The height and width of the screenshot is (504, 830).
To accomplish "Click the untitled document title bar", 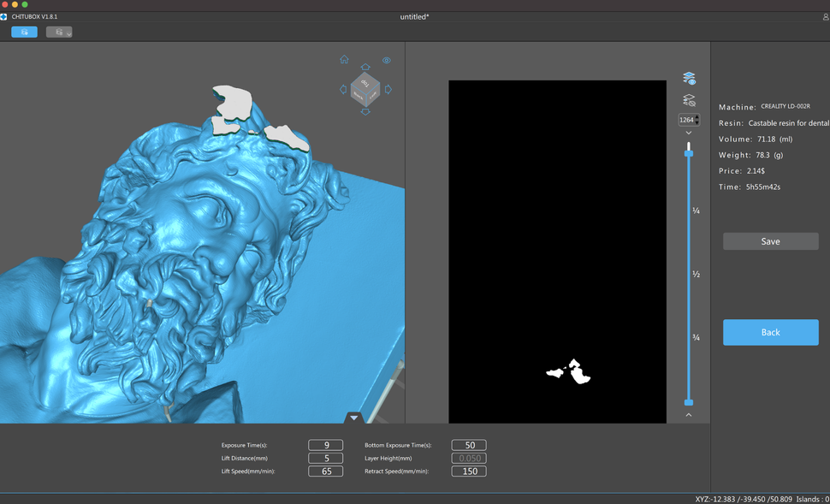I will tap(414, 15).
